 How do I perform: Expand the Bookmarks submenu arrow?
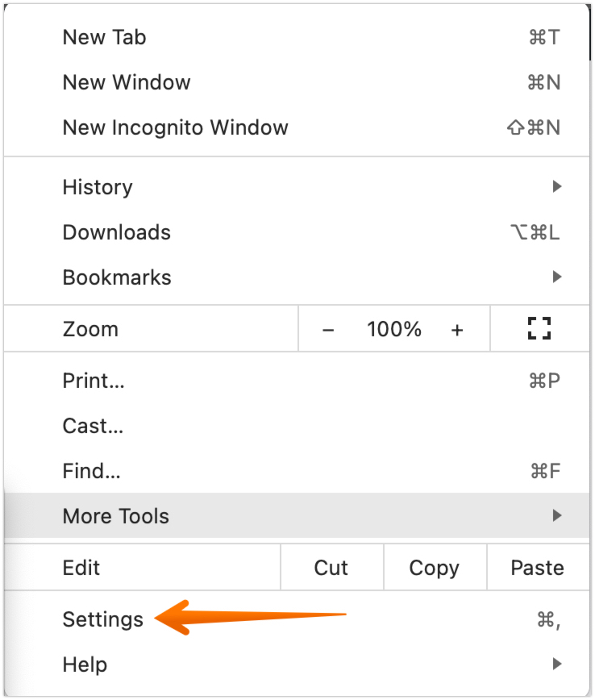pos(556,277)
